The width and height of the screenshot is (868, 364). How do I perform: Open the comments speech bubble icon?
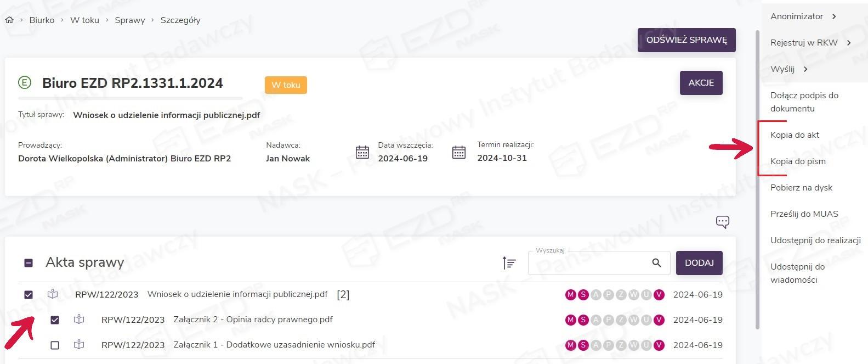click(x=722, y=222)
